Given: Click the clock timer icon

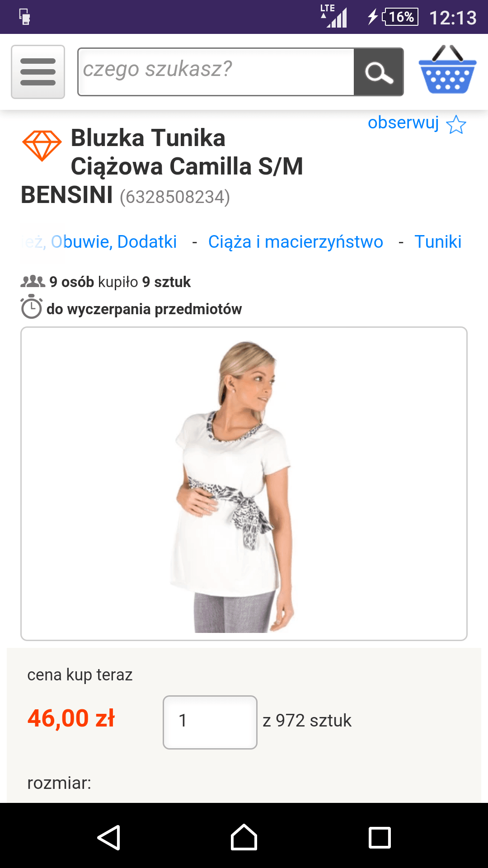Looking at the screenshot, I should coord(32,307).
